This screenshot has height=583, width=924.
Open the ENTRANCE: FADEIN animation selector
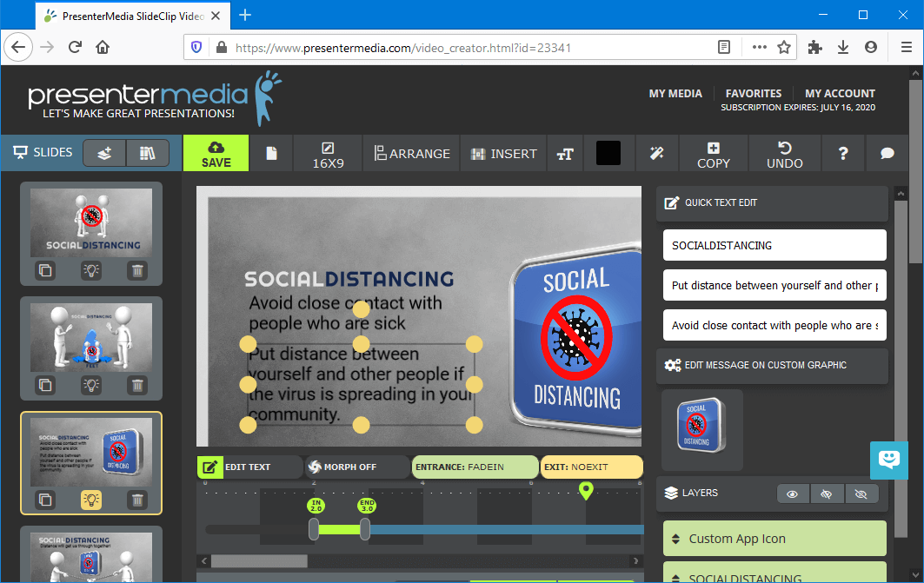click(x=475, y=467)
